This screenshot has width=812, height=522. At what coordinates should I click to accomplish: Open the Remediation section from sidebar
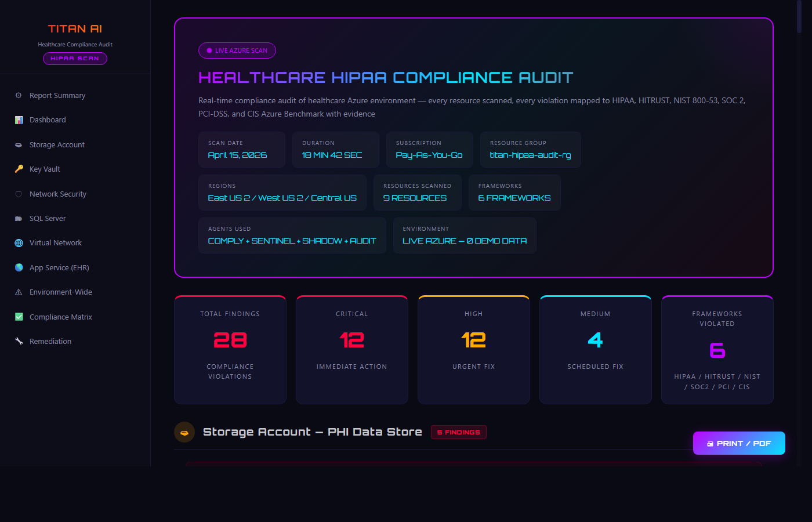(50, 341)
